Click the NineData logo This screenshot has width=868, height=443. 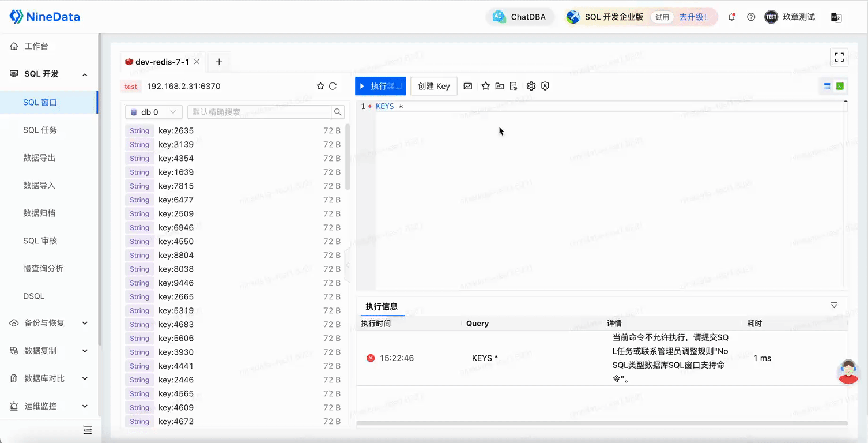44,17
